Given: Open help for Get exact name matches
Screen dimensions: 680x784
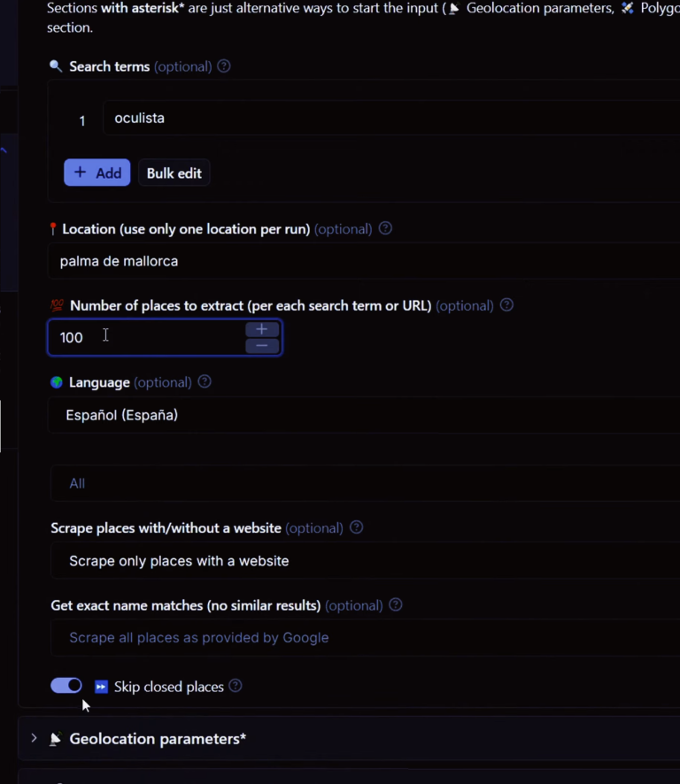Looking at the screenshot, I should 396,605.
